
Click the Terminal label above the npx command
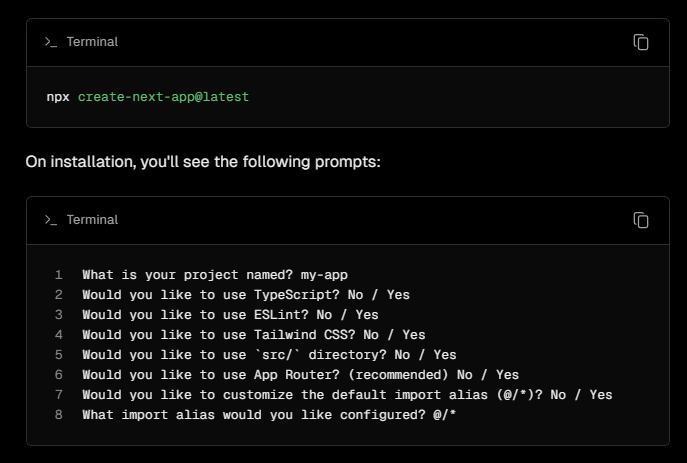point(92,42)
